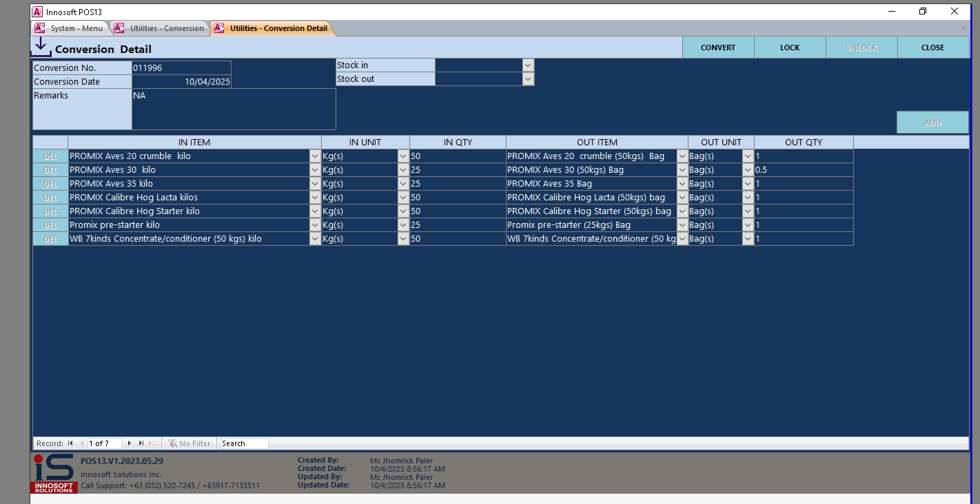Viewport: 980px width, 504px height.
Task: Click the download arrow icon beside Conversion Detail
Action: [x=41, y=47]
